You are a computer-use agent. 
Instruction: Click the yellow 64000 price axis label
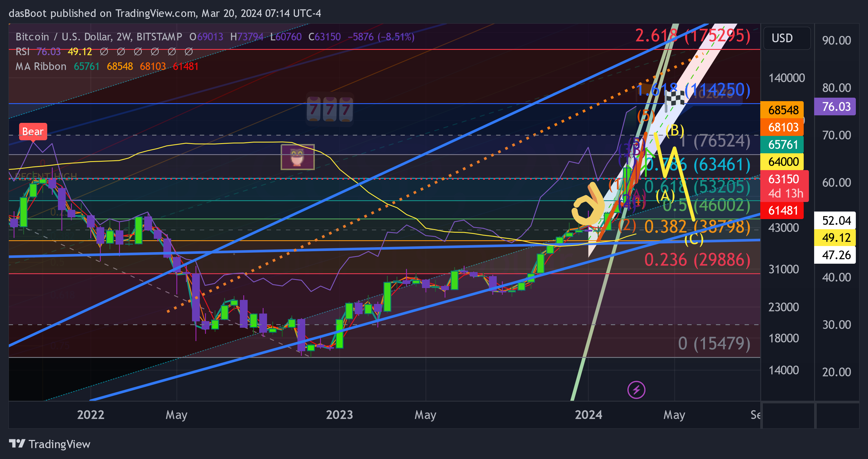782,161
